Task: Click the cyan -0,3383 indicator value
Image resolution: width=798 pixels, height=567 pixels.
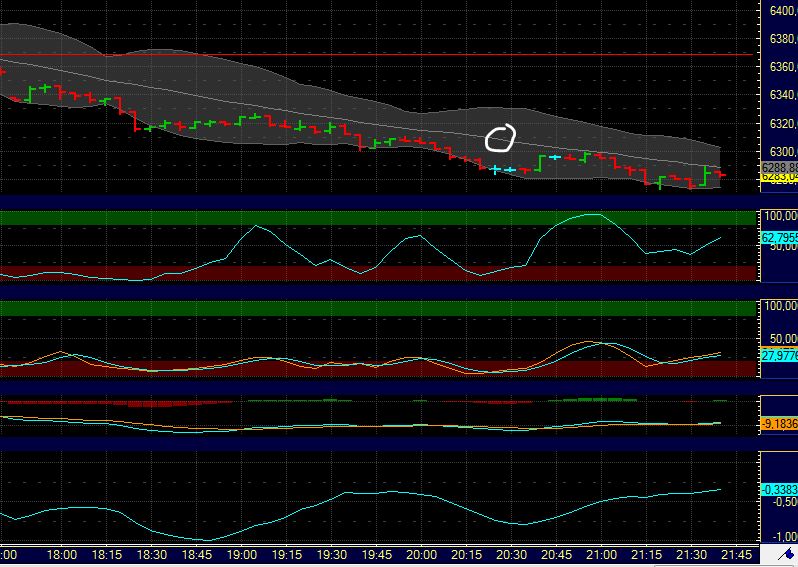Action: [779, 490]
